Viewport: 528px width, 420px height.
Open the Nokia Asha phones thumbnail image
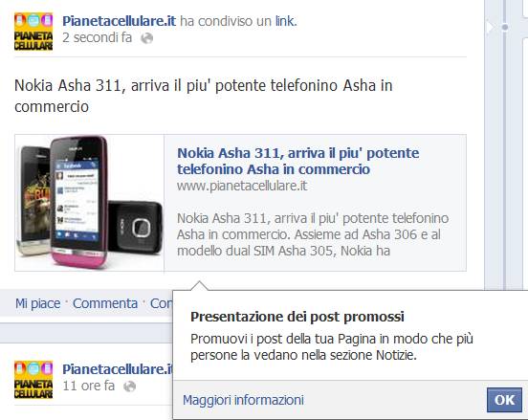(x=89, y=203)
